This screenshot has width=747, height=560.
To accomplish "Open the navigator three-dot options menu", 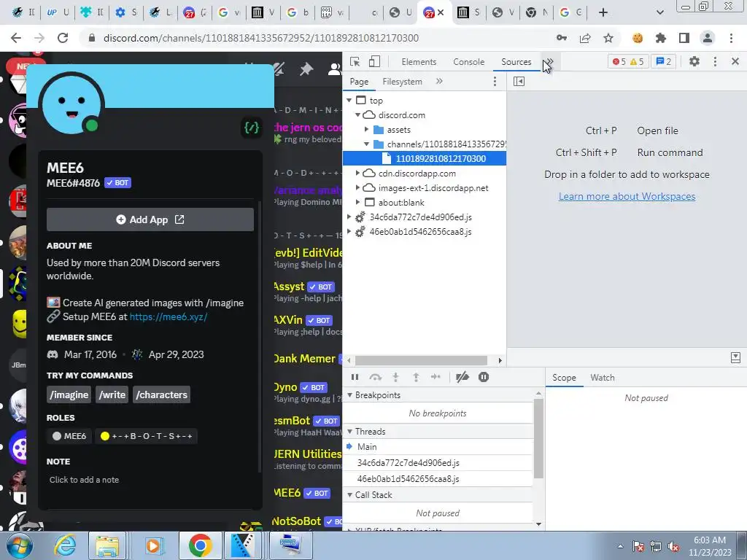I will pyautogui.click(x=495, y=82).
